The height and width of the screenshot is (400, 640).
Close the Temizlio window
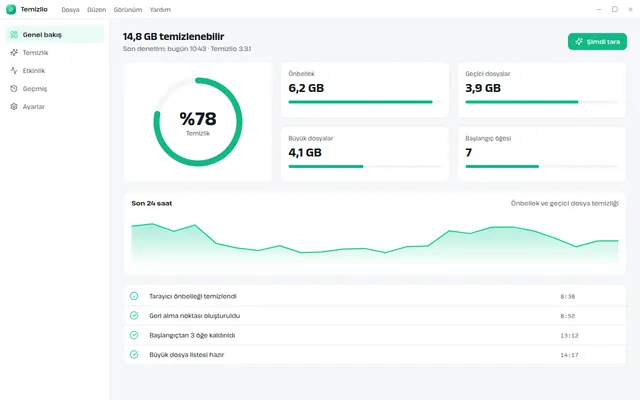tap(630, 9)
